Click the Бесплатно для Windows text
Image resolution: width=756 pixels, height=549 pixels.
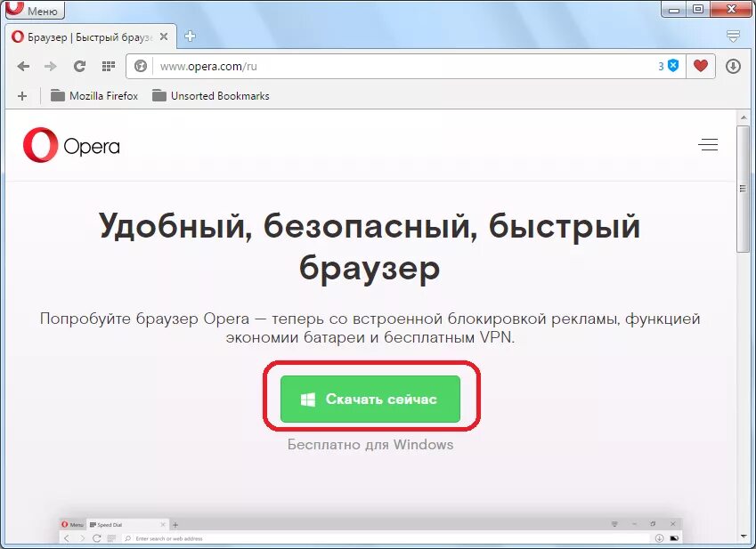[x=370, y=444]
